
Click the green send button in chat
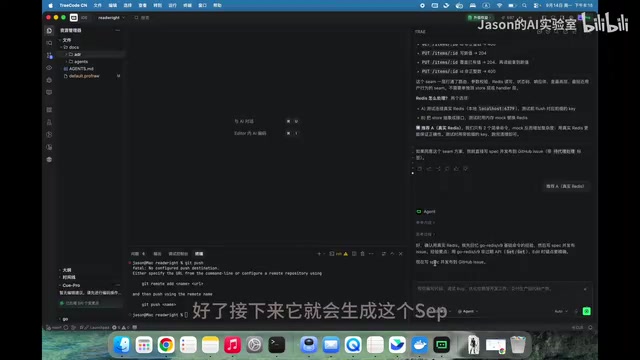[x=587, y=311]
